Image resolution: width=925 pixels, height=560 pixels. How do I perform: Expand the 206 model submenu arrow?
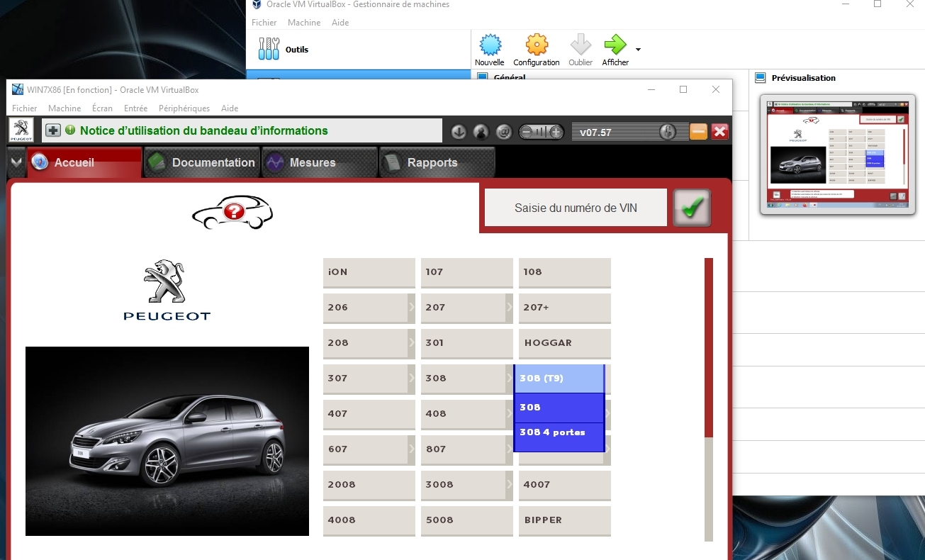point(411,307)
